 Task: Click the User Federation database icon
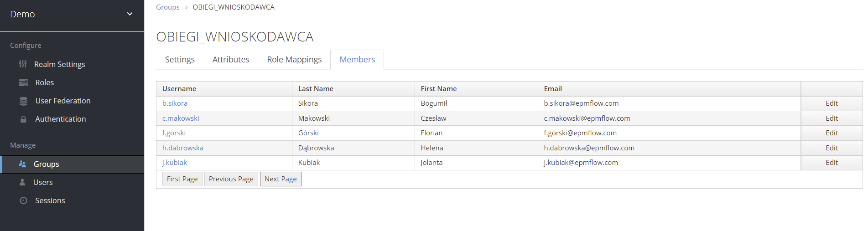(23, 101)
